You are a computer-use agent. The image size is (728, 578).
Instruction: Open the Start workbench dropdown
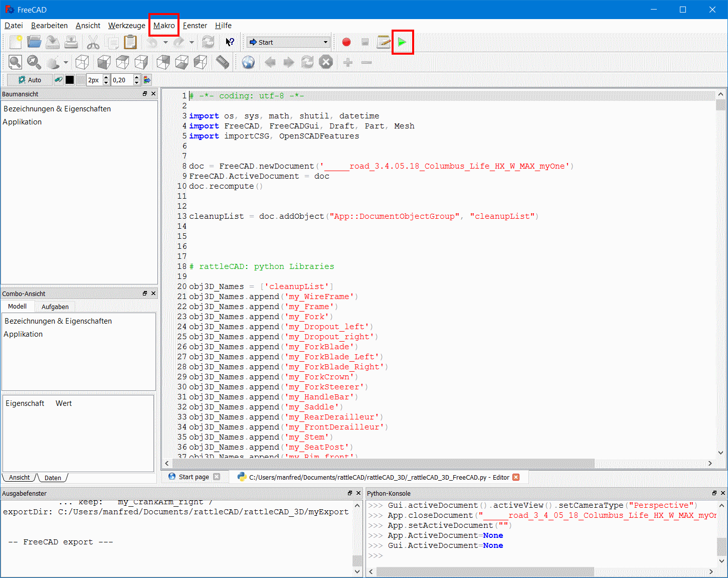(288, 42)
